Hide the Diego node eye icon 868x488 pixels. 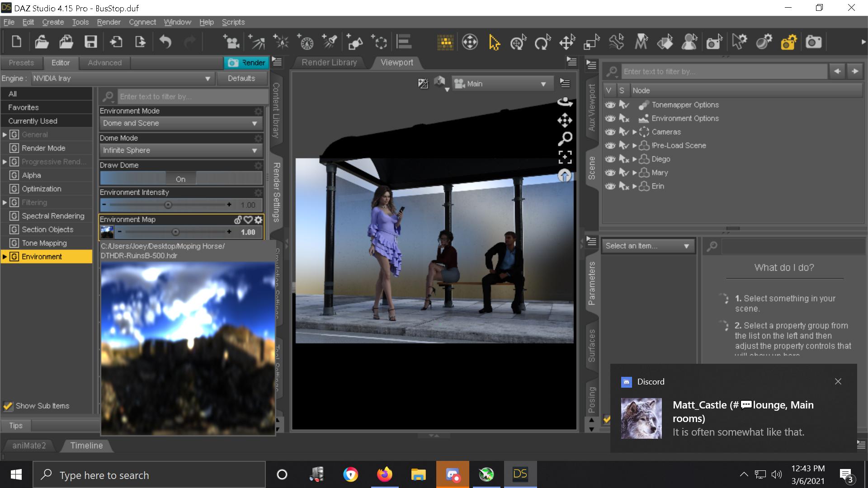click(x=610, y=159)
